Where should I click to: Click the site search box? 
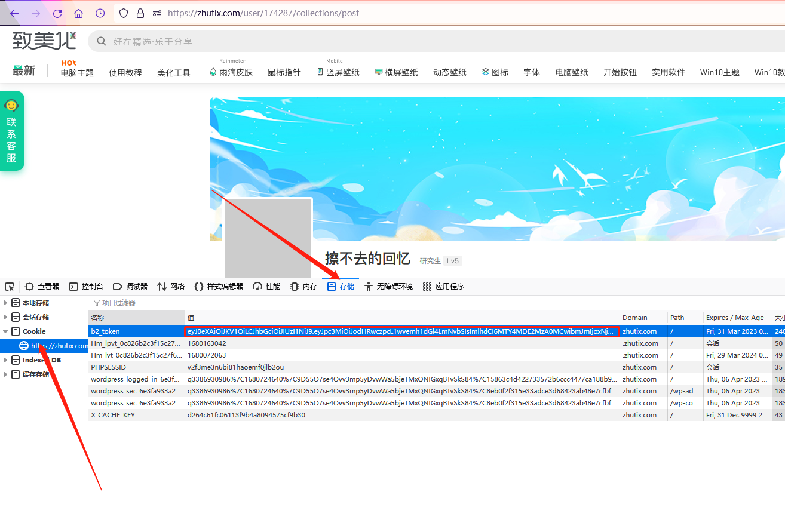point(418,41)
